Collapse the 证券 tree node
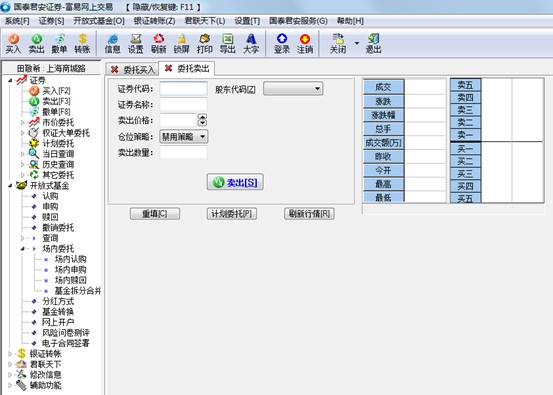Screen dimensions: 553x395 [10, 80]
